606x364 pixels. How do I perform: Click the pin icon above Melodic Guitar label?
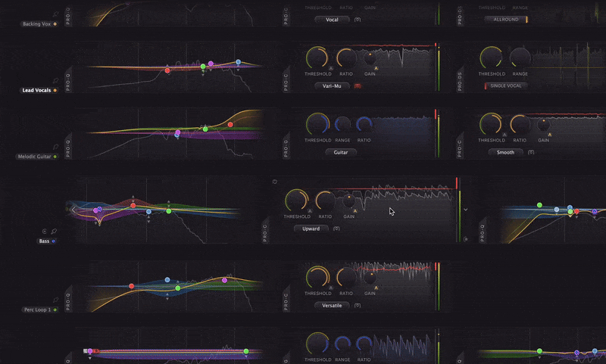[x=56, y=147]
